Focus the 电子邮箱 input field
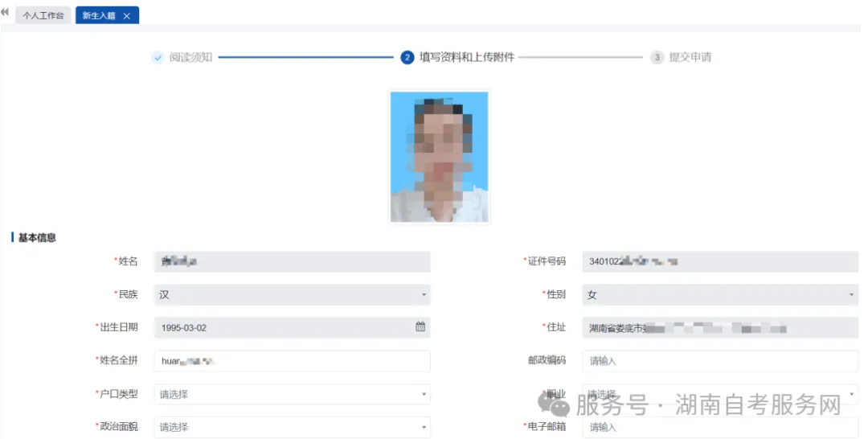868x439 pixels. 719,427
